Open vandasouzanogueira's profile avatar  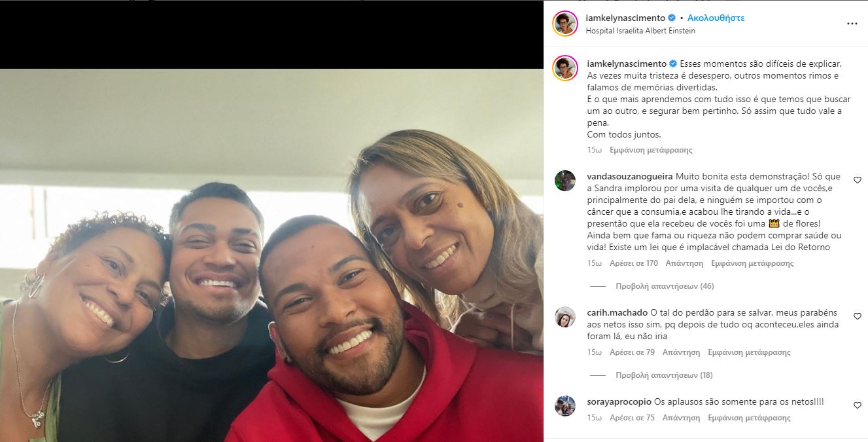click(565, 181)
